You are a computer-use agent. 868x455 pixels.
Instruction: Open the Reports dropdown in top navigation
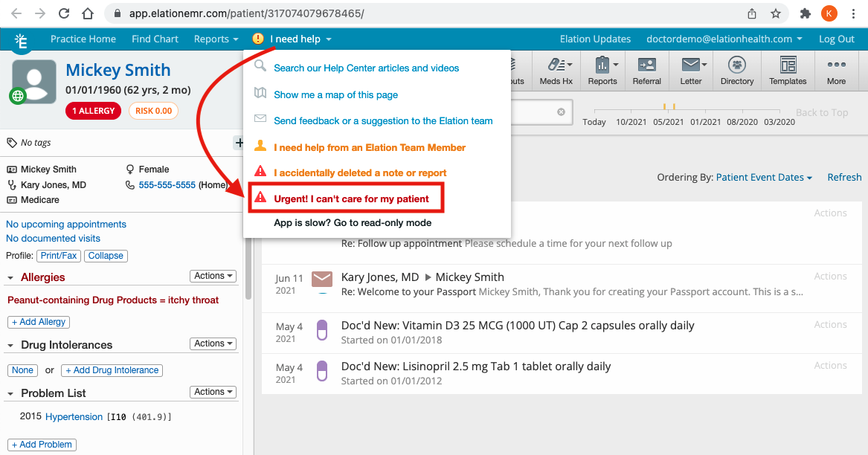tap(216, 39)
